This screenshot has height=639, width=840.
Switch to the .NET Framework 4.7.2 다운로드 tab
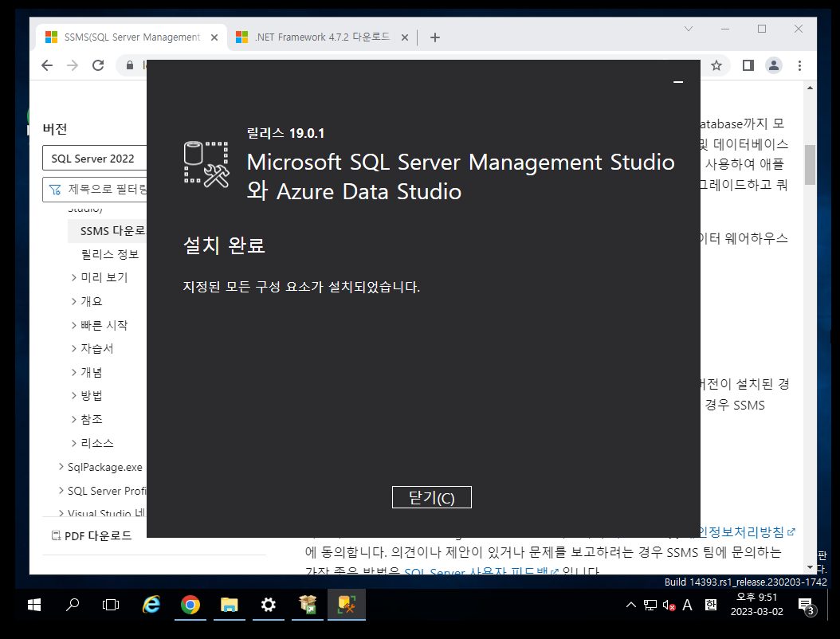point(322,37)
